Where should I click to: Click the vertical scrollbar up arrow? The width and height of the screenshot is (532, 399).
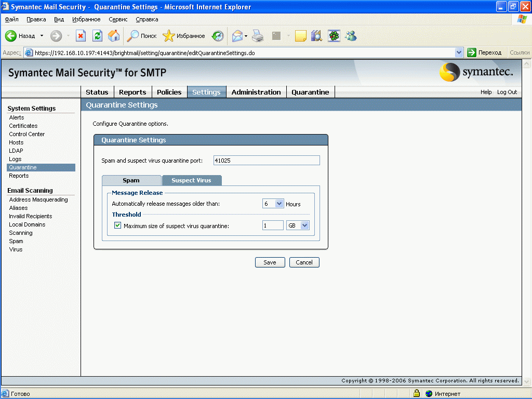pos(527,64)
